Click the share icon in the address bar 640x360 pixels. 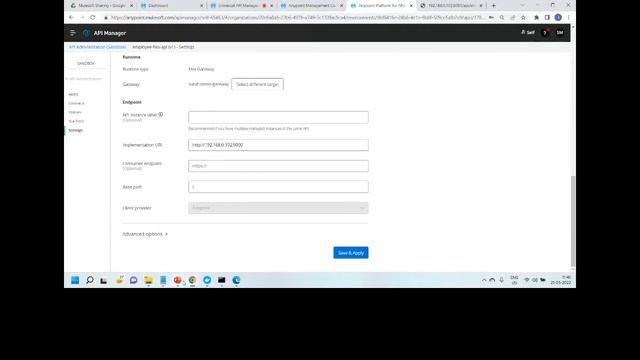click(x=513, y=18)
